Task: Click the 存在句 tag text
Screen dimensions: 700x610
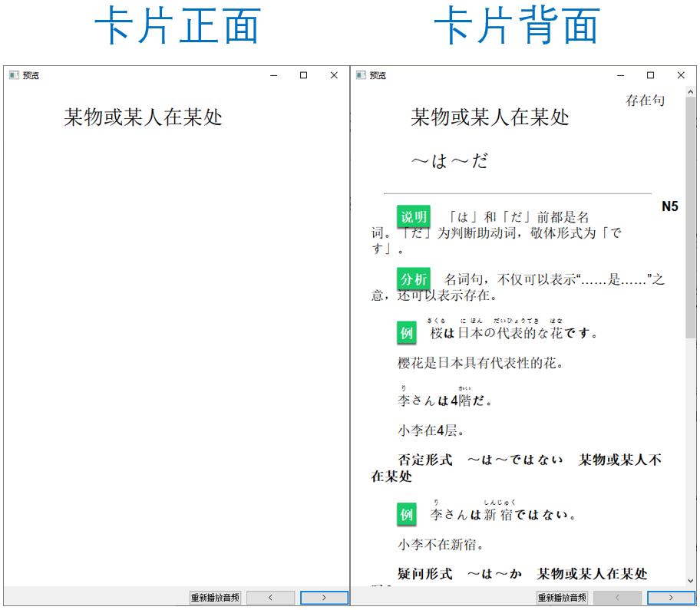Action: 645,101
